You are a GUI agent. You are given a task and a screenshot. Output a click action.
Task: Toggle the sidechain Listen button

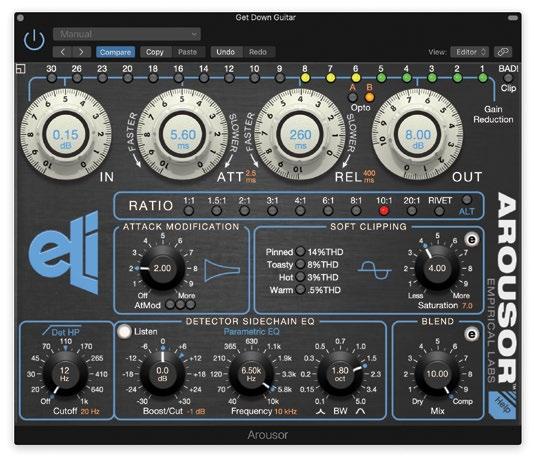[124, 331]
